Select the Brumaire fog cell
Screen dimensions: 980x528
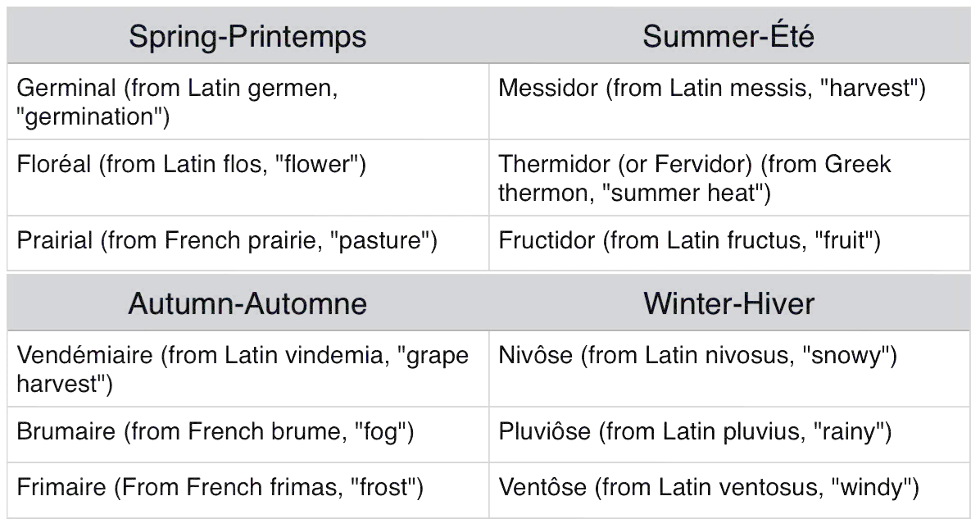pyautogui.click(x=247, y=431)
